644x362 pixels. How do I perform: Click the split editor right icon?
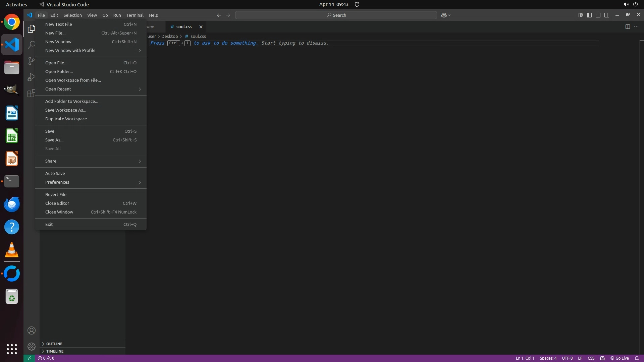pos(628,27)
